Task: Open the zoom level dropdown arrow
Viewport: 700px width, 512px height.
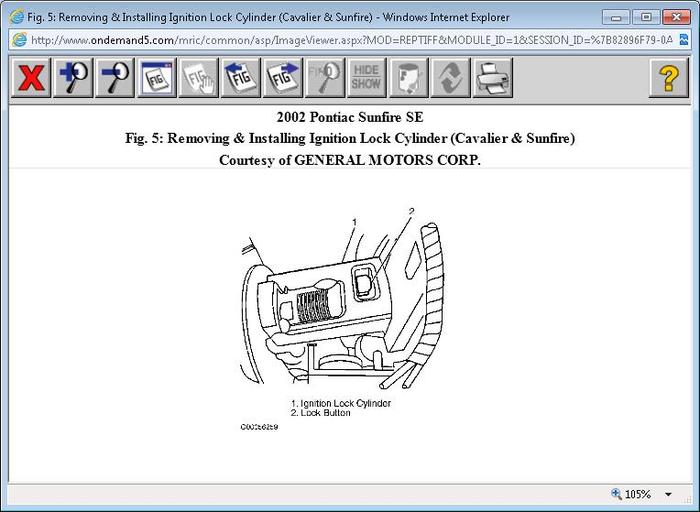Action: click(668, 494)
